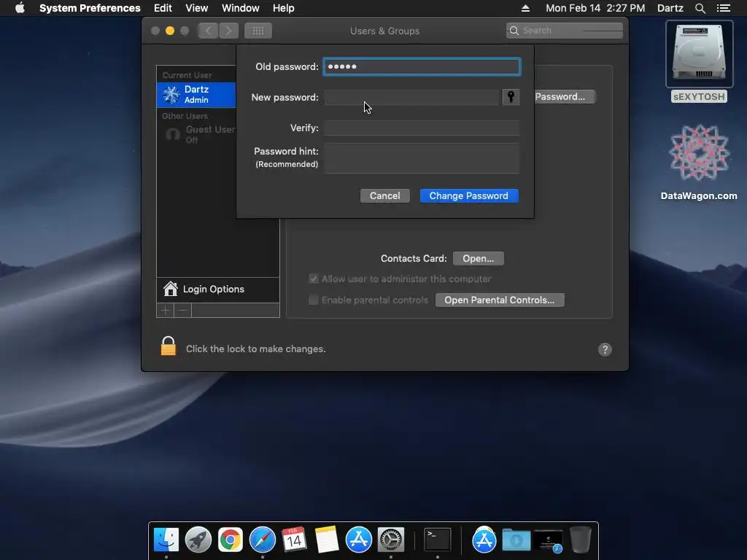Image resolution: width=747 pixels, height=560 pixels.
Task: Open the Edit menu
Action: pos(163,8)
